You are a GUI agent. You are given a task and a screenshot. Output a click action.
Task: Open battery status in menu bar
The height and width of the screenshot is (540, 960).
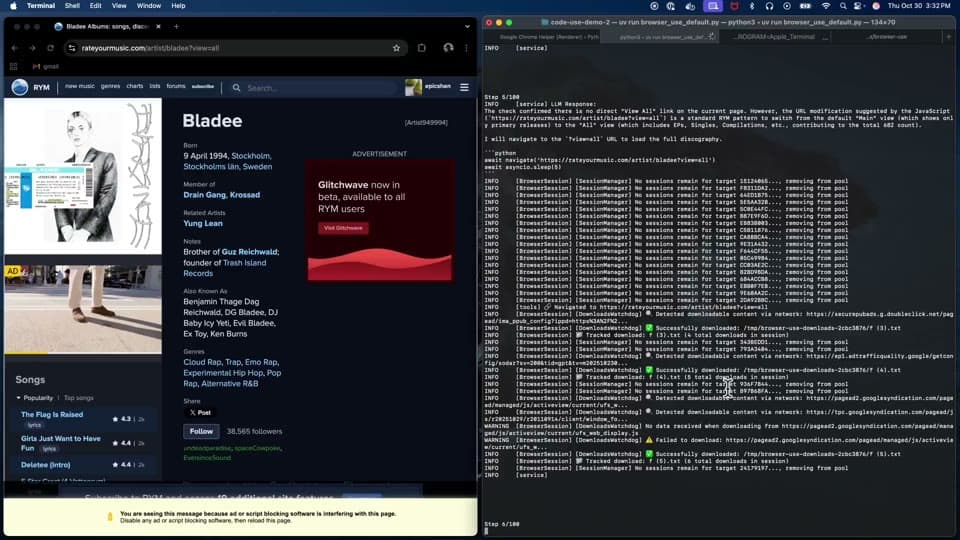coord(805,6)
